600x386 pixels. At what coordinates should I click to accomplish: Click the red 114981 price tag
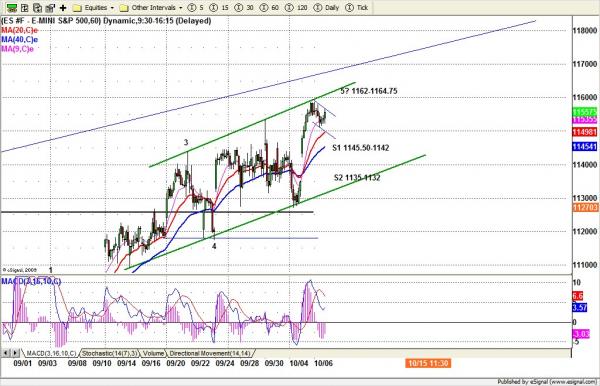[585, 132]
